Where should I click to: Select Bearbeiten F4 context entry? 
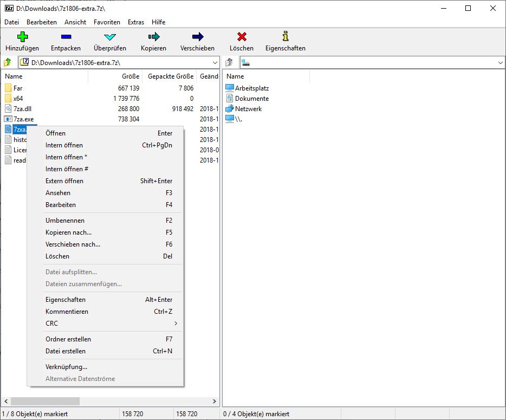tap(106, 205)
